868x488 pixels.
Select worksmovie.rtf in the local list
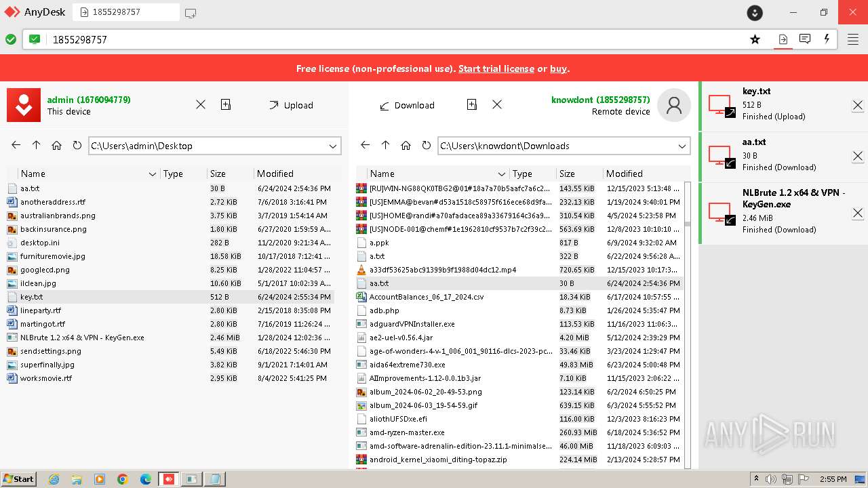click(171, 378)
